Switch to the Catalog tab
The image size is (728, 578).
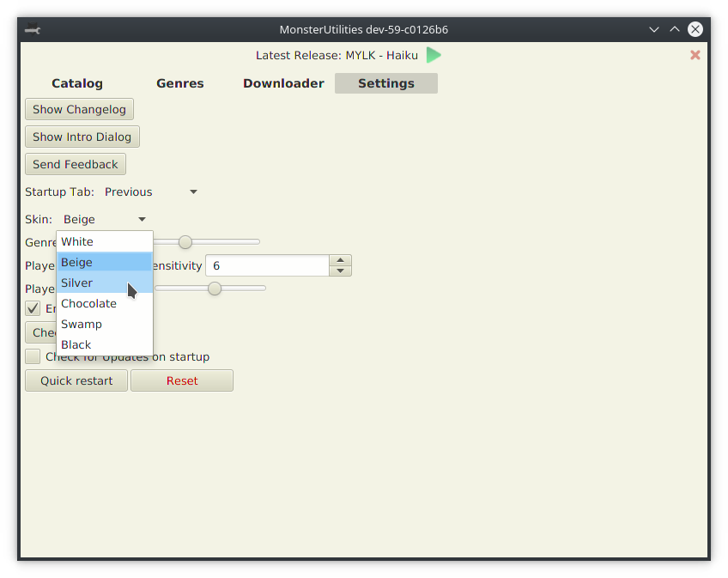(x=77, y=83)
